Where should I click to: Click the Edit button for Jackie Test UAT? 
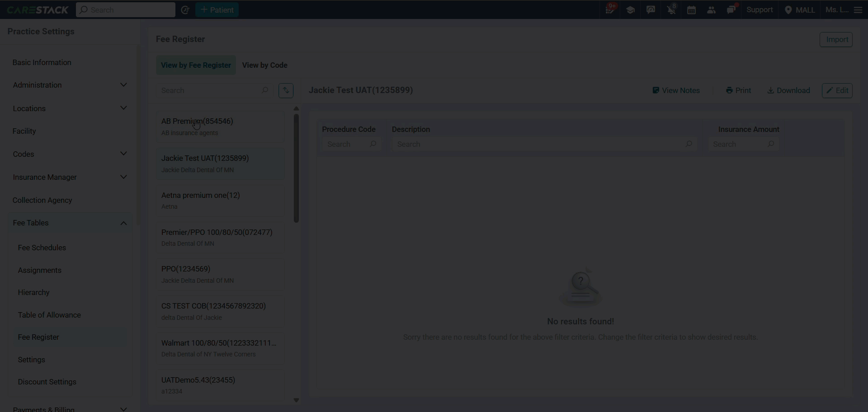(837, 90)
